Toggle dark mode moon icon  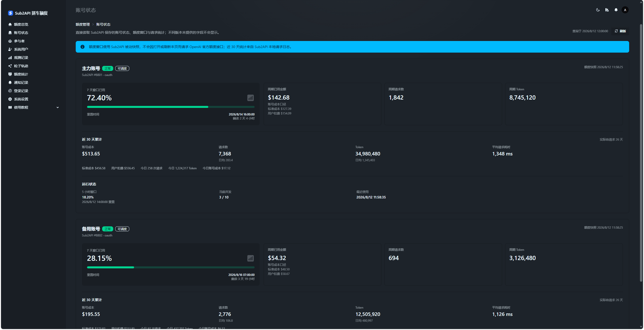[598, 10]
